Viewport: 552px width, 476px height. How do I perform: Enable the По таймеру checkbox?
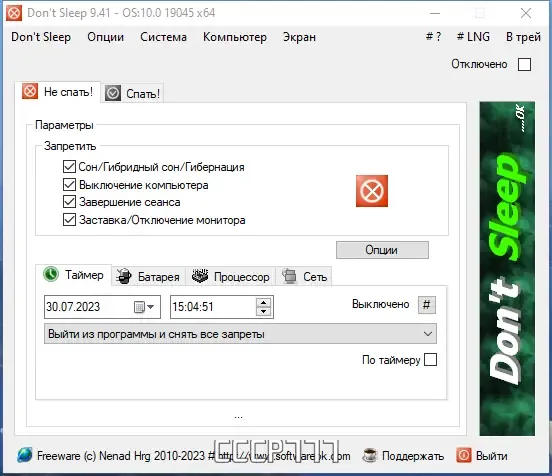(431, 360)
